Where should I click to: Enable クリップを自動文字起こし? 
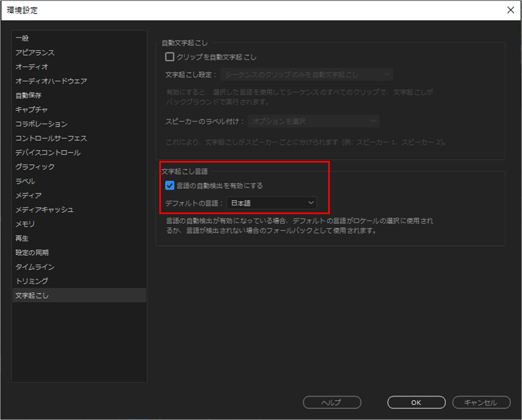coord(170,57)
